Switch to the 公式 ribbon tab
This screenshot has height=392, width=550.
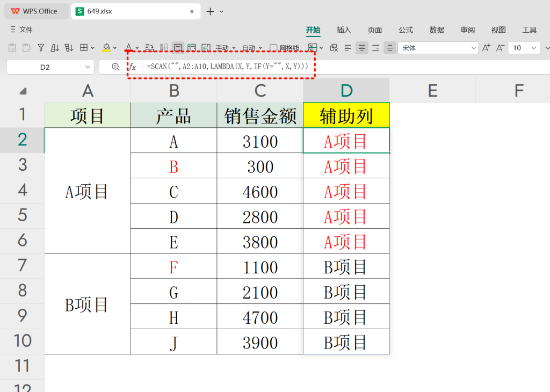(406, 30)
